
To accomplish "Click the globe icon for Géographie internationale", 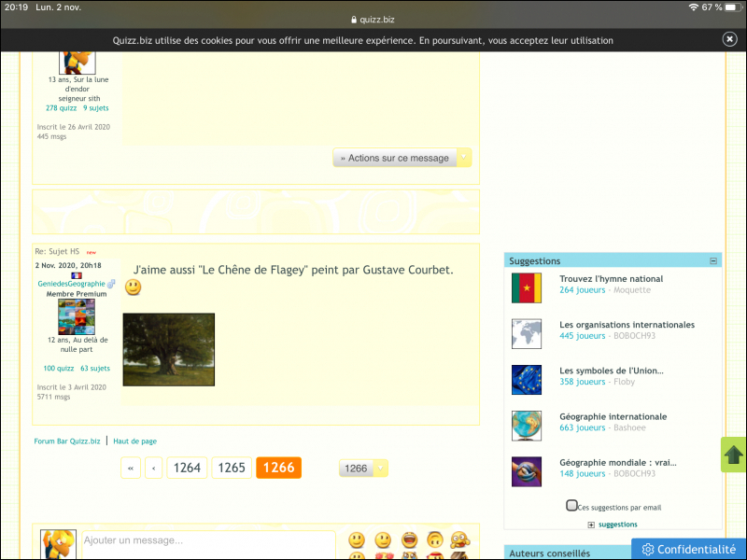I will click(527, 426).
